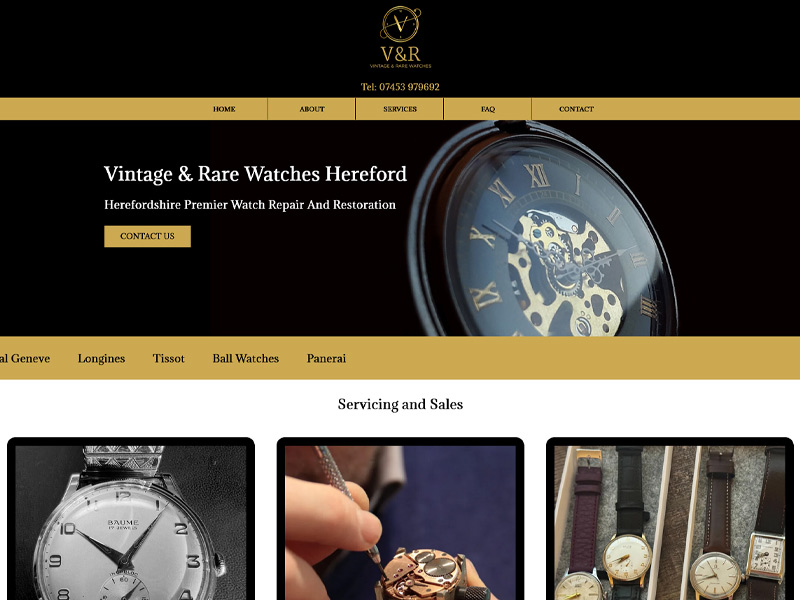
Task: Open the Baume watch photo card
Action: [131, 518]
